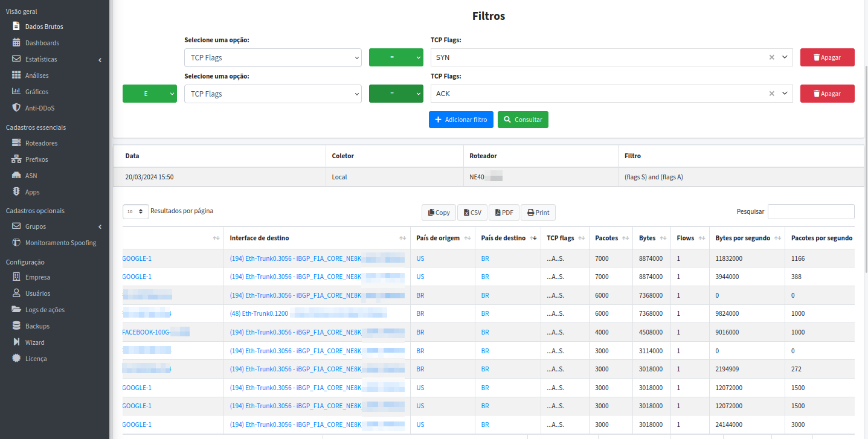Click the Prefixos network icon
This screenshot has height=439, width=868.
[16, 159]
